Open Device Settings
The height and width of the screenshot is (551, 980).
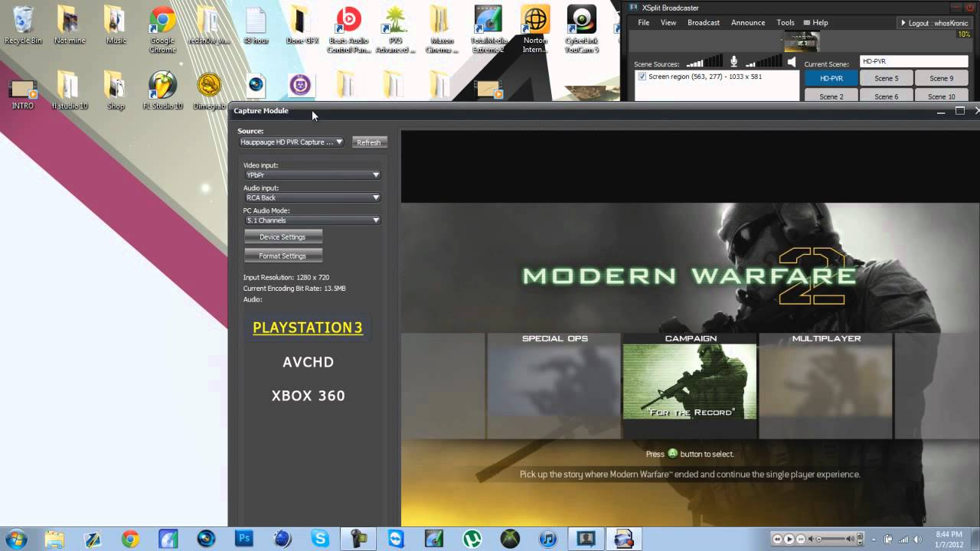[x=283, y=237]
